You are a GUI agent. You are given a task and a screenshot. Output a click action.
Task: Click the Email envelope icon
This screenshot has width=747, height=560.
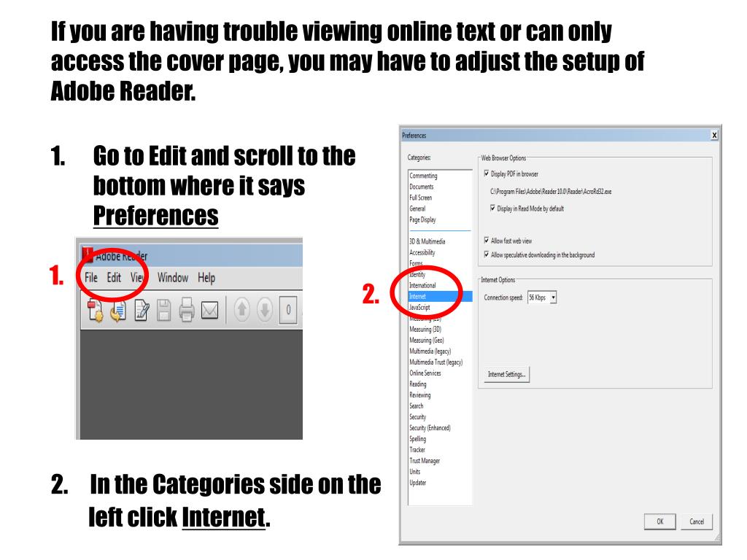[209, 311]
